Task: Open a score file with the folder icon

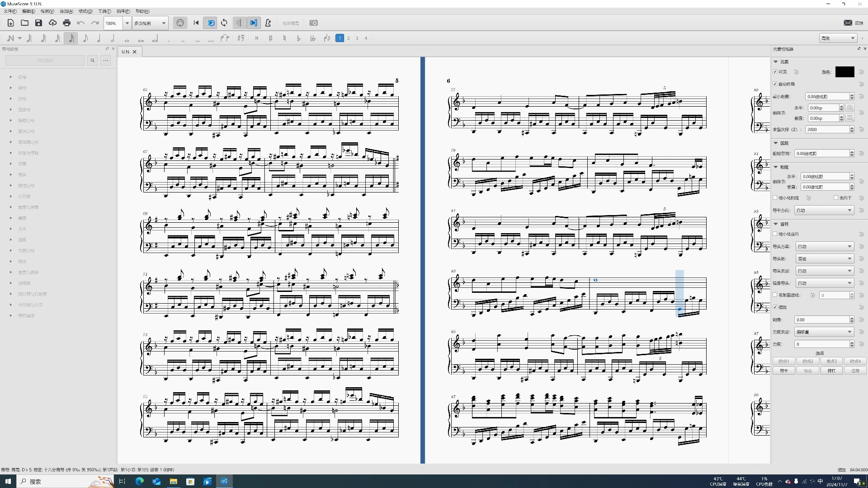Action: (24, 23)
